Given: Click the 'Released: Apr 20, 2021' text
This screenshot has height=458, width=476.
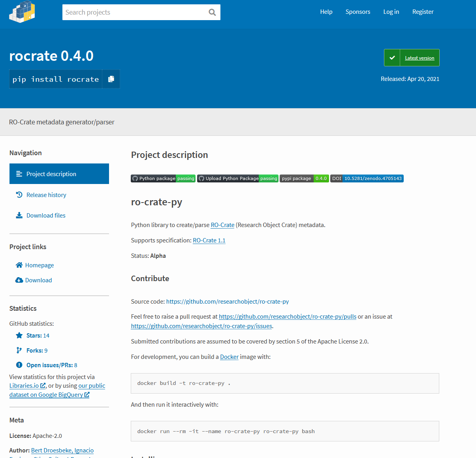Looking at the screenshot, I should (410, 79).
